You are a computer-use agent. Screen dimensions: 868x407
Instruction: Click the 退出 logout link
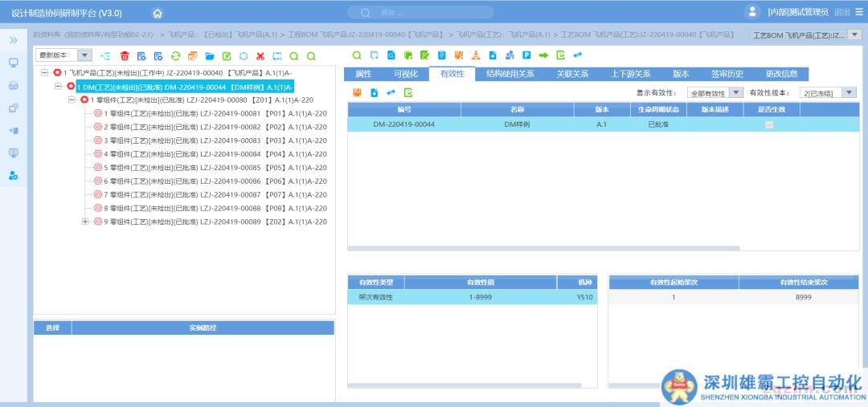pyautogui.click(x=841, y=12)
